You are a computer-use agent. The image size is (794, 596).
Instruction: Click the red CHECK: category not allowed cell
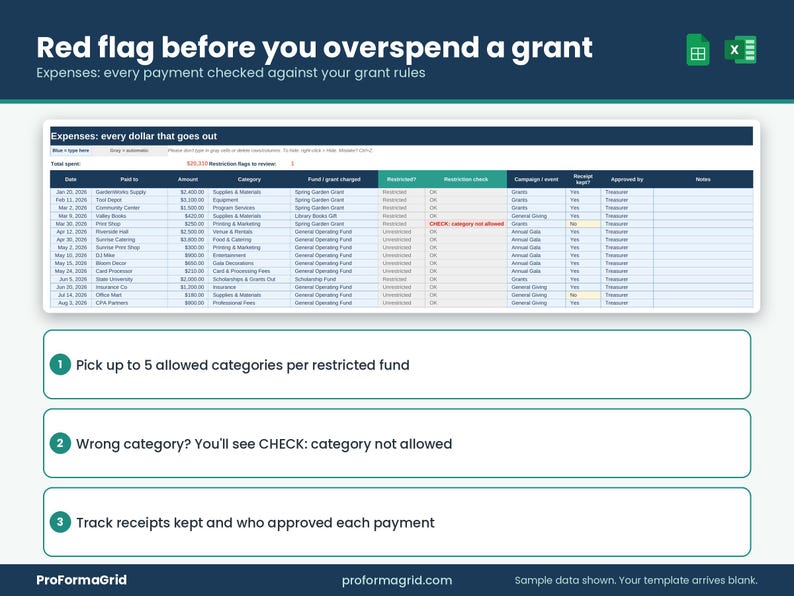coord(466,224)
